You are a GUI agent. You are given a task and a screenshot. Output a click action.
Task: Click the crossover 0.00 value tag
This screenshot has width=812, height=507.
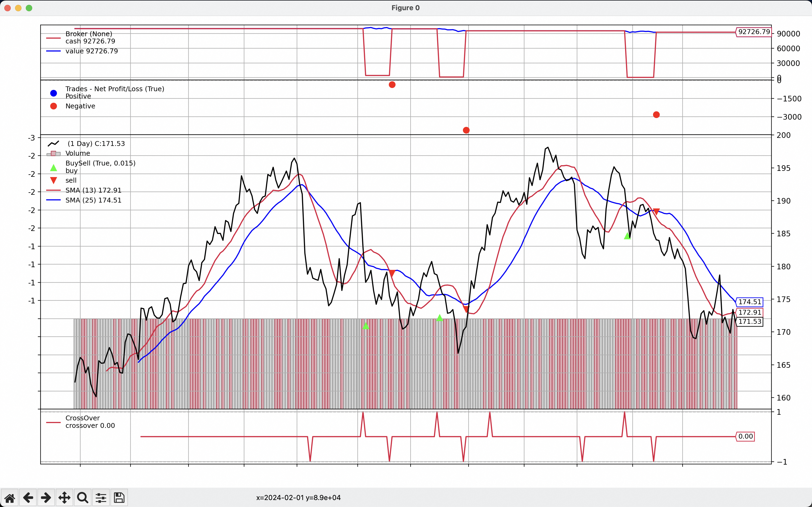click(745, 436)
